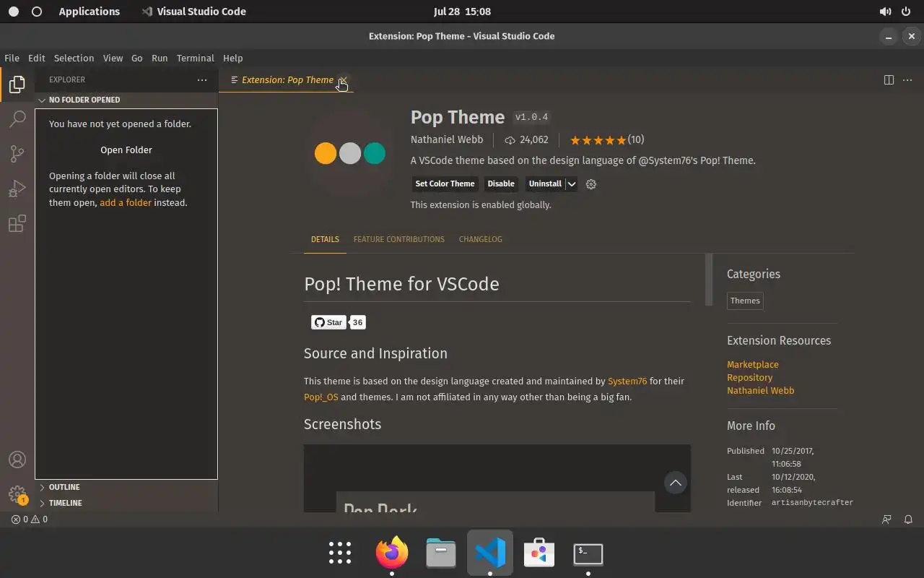
Task: Open the System76 link
Action: click(627, 381)
